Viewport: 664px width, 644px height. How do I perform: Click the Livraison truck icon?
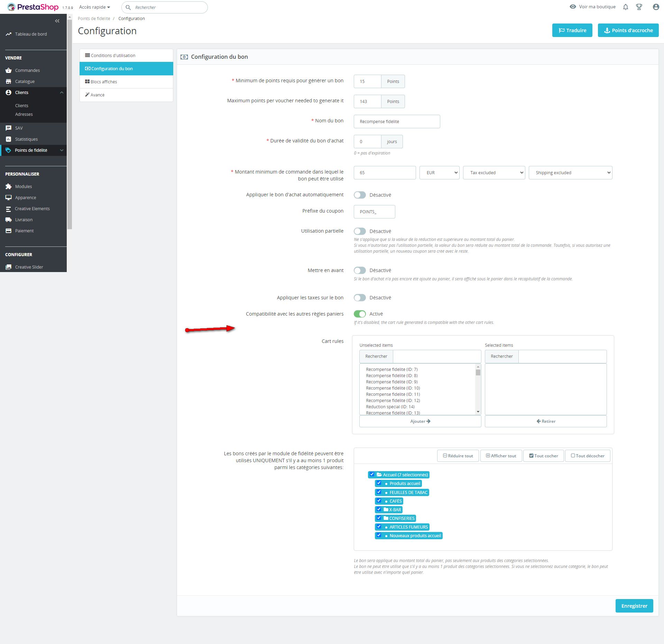pyautogui.click(x=9, y=220)
